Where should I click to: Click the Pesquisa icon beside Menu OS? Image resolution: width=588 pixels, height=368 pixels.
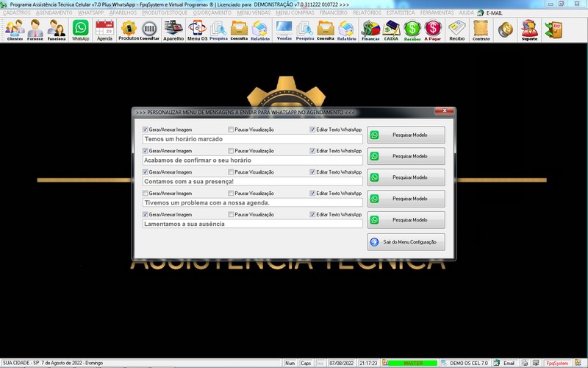(x=218, y=30)
